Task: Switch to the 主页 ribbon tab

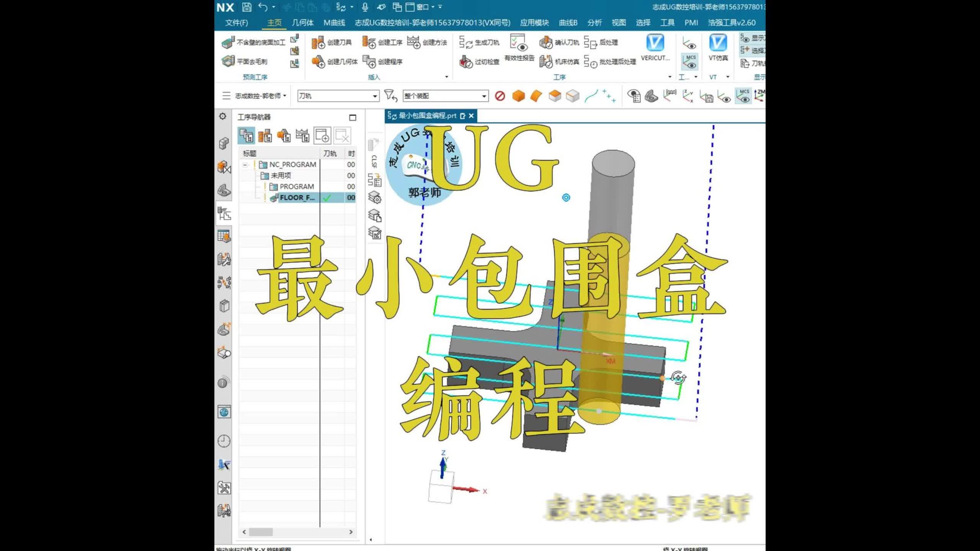Action: tap(274, 23)
